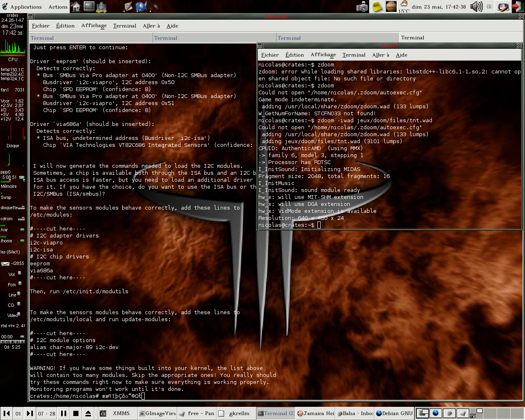Click gkrellm mail envelope icon
The width and height of the screenshot is (525, 420).
pyautogui.click(x=5, y=264)
